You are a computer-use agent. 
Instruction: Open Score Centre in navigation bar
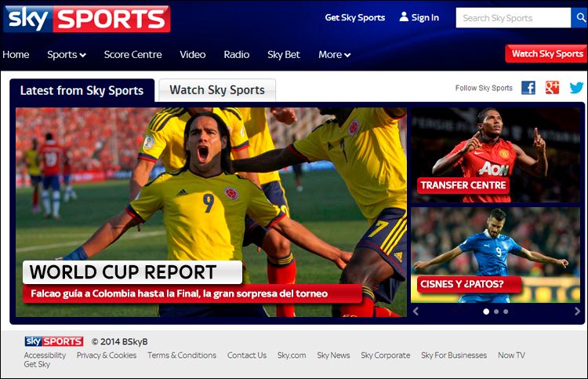(x=132, y=55)
